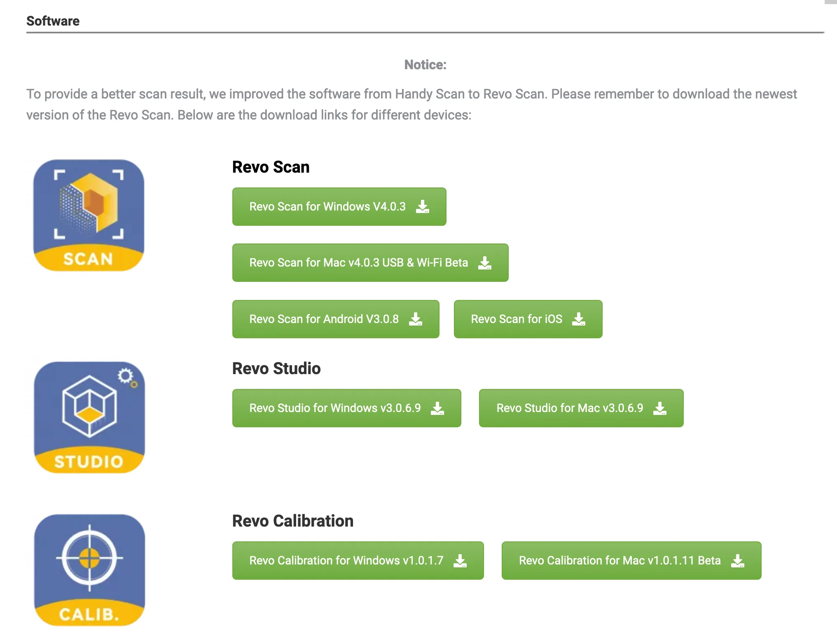Download Revo Scan for Mac v4.0.3 Beta
837x644 pixels.
[x=370, y=262]
